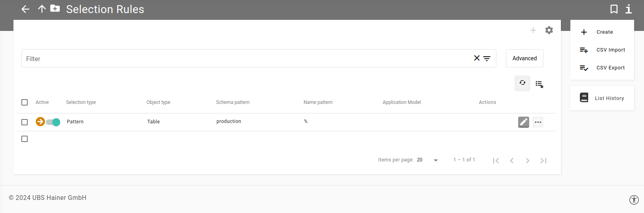Screen dimensions: 644x213
Task: Tick the select-all checkbox in header row
Action: tap(25, 102)
